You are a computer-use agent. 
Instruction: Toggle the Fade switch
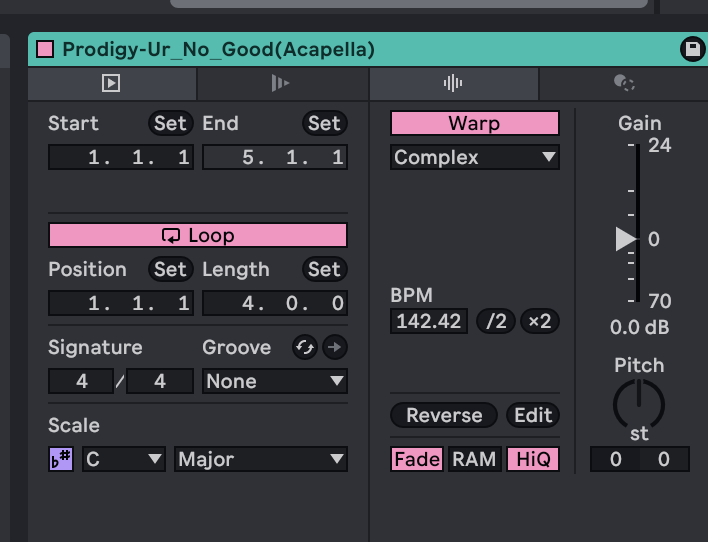417,459
